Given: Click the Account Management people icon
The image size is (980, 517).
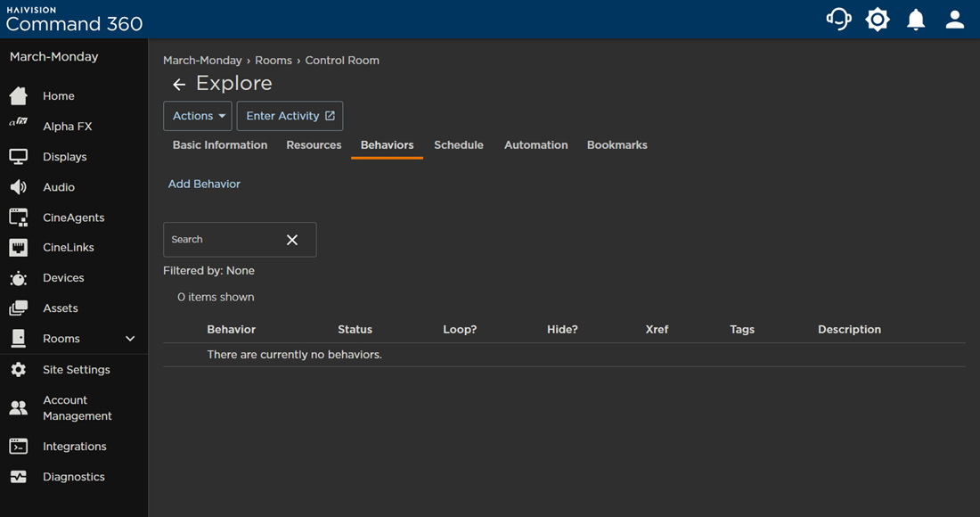Looking at the screenshot, I should tap(18, 407).
